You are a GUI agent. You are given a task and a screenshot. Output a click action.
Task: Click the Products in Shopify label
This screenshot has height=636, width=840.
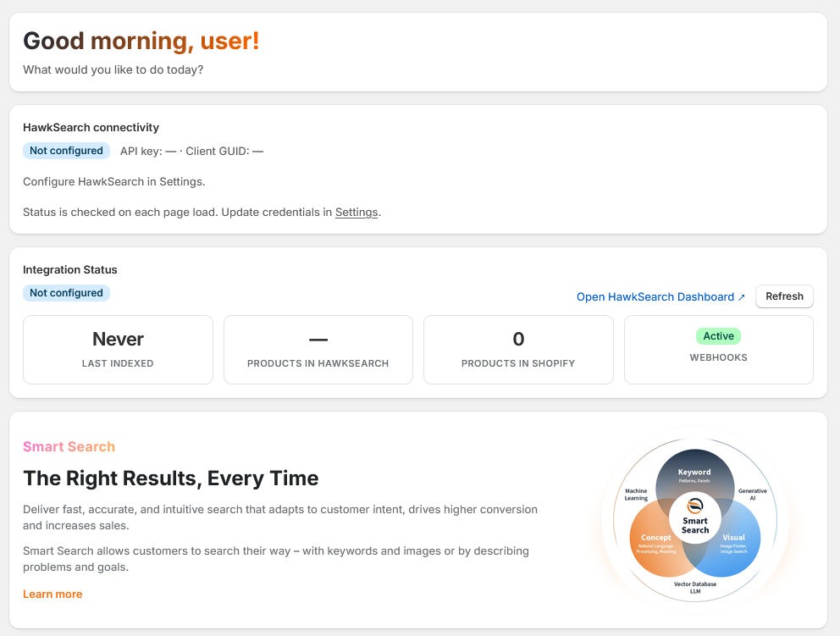point(518,363)
